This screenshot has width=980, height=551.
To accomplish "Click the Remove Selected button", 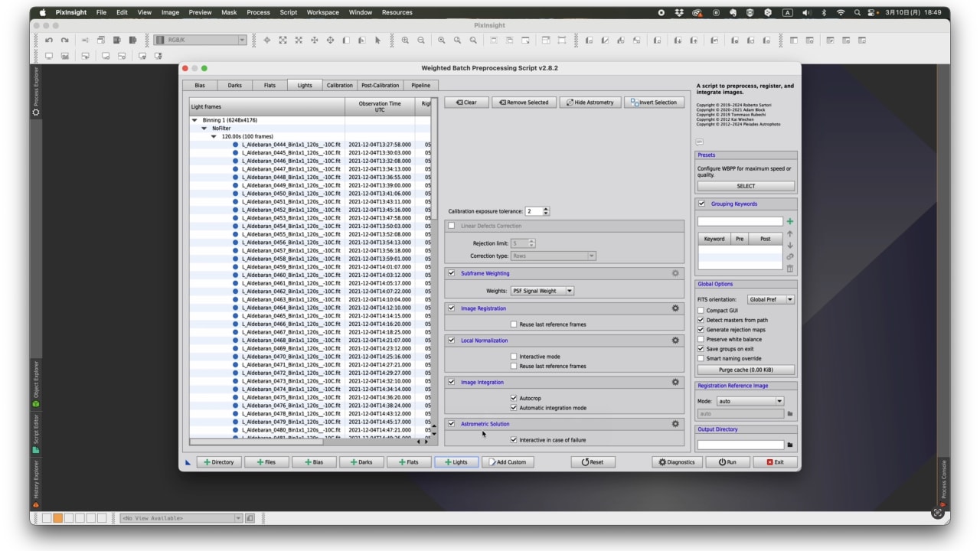I will point(524,103).
